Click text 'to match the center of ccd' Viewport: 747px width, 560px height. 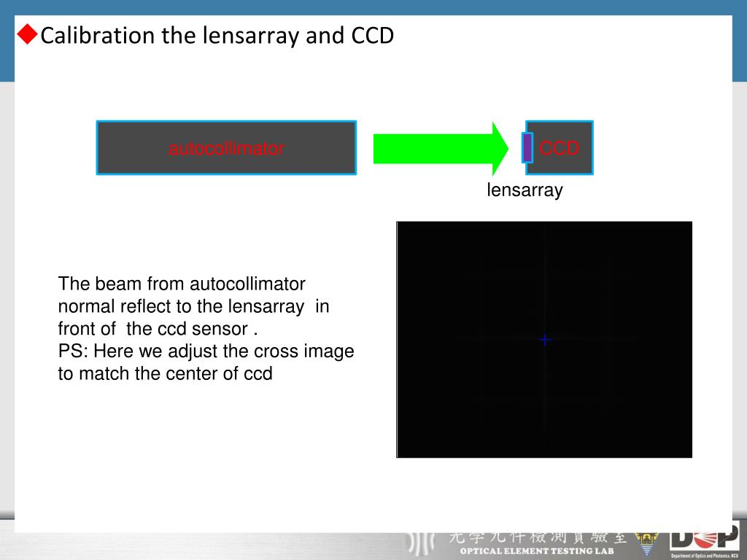tap(166, 373)
